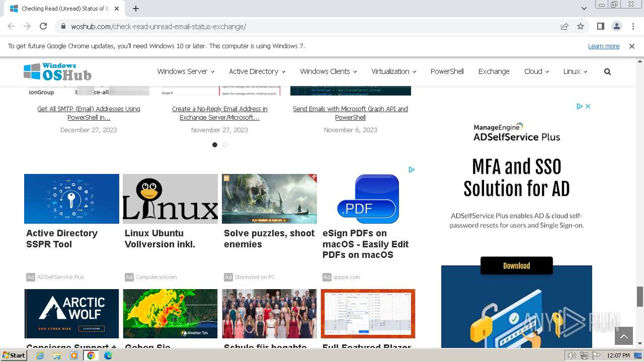Open Send Emails with Graph API article

(350, 113)
